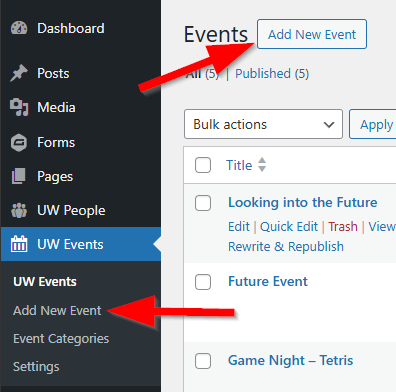Click Quick Edit link
396x392 pixels.
pyautogui.click(x=289, y=227)
